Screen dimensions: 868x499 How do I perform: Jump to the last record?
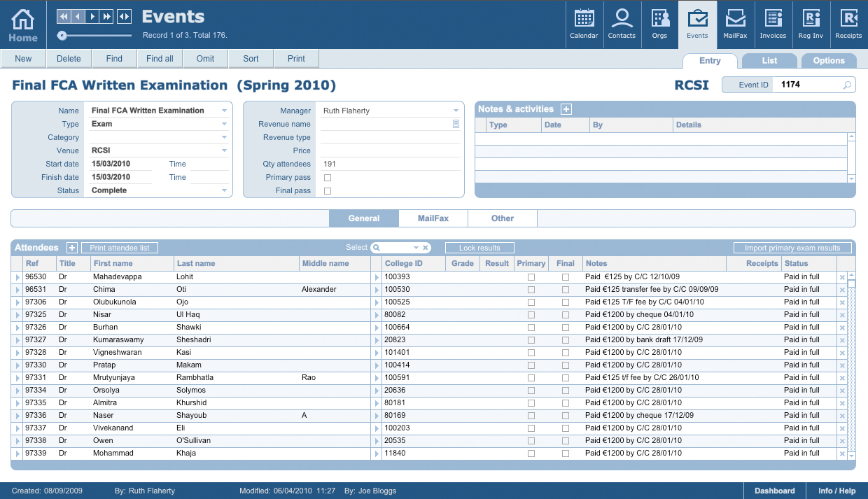click(x=106, y=16)
